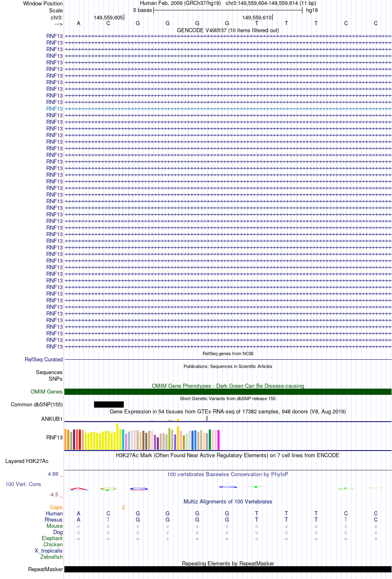Open Gene Expression in 54 tissues GTEx title
392x579 pixels.
point(228,411)
